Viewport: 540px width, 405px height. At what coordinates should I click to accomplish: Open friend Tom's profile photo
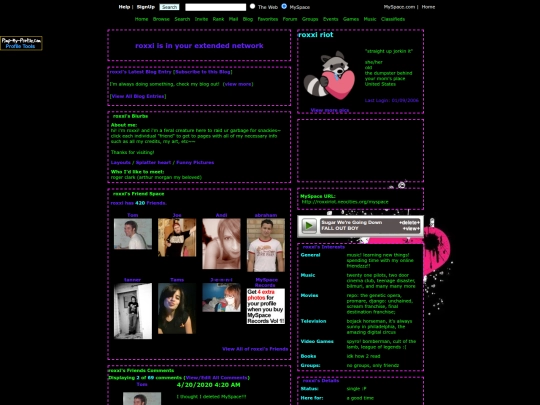[x=133, y=234]
